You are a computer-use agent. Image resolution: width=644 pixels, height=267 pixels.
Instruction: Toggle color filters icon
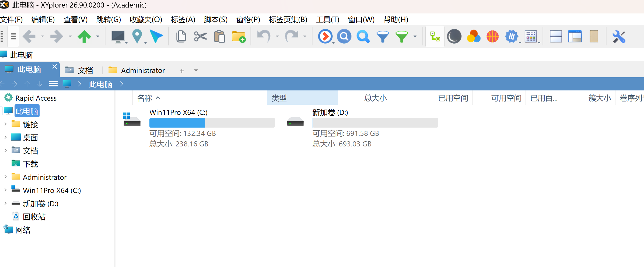point(474,36)
